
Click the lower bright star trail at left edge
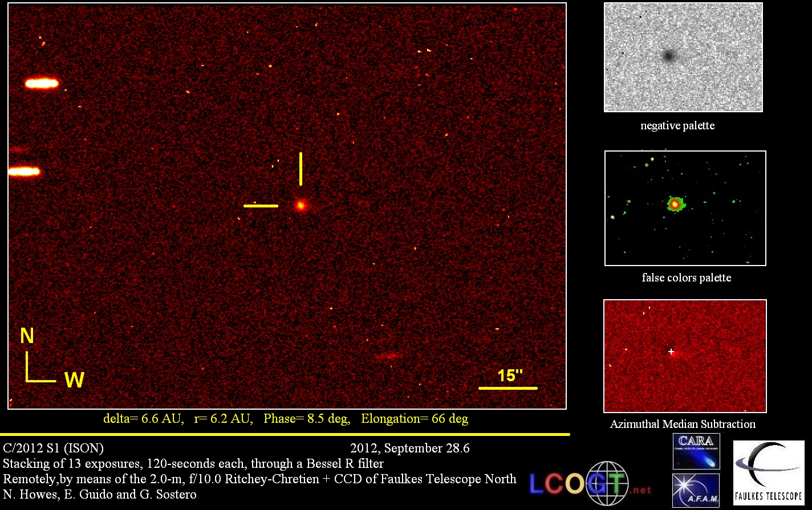click(24, 172)
